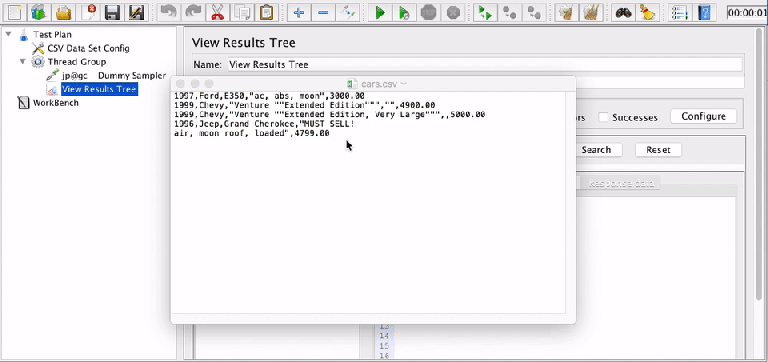Click the Open file folder icon
The width and height of the screenshot is (768, 362).
(x=63, y=12)
